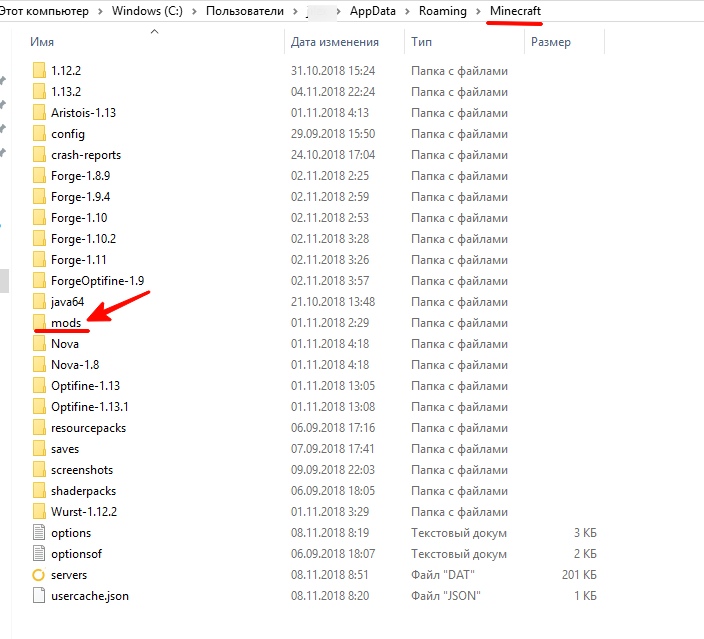Click the Файл "DAT" type cell
Viewport: 704px width, 639px height.
(442, 575)
